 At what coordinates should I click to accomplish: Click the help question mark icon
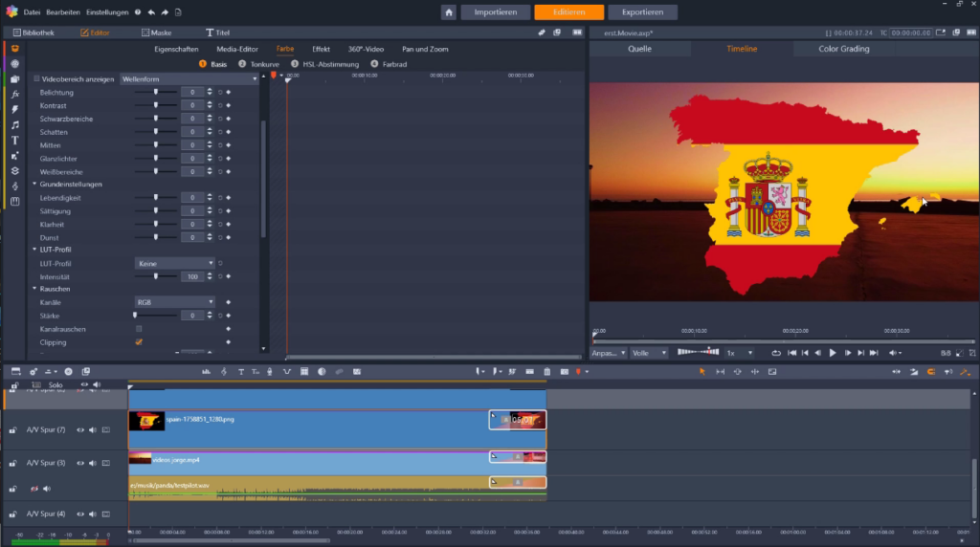tap(138, 11)
